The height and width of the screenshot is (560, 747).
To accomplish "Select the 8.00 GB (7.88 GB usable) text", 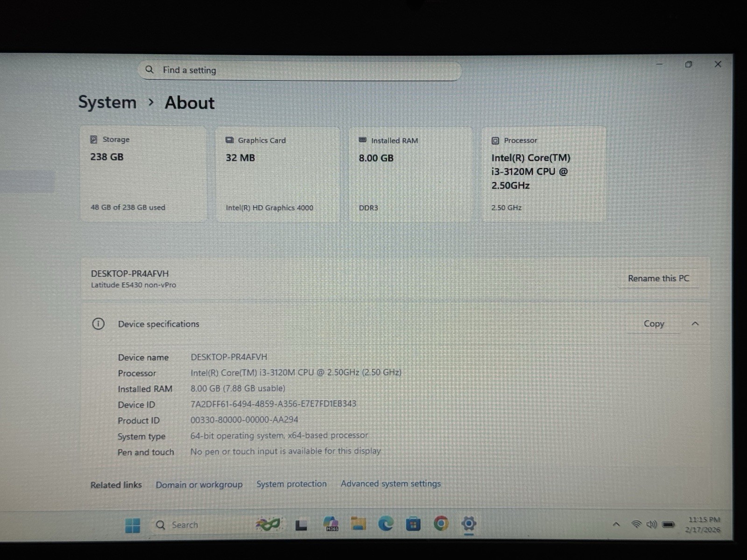I will click(238, 388).
